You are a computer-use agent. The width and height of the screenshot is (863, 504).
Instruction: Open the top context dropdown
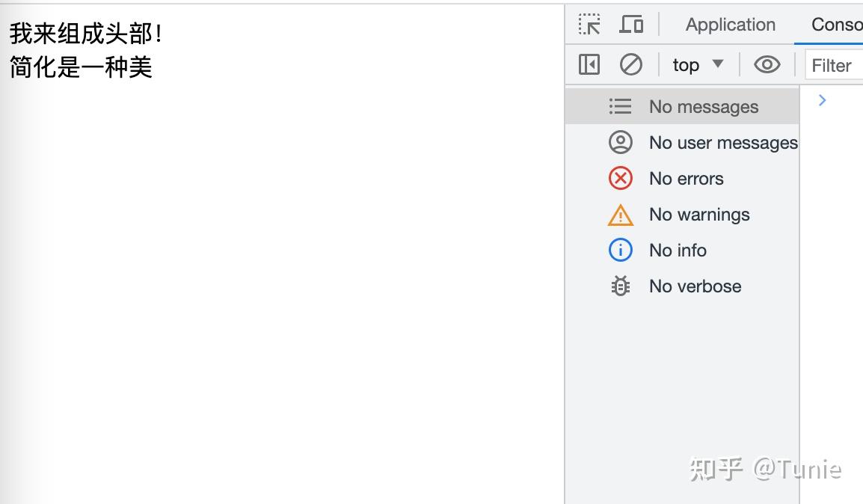(x=698, y=65)
